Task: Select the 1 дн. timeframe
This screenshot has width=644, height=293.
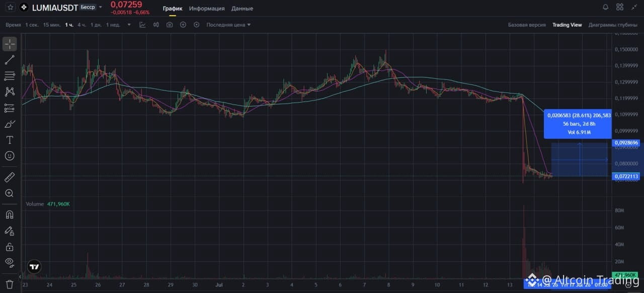Action: (x=96, y=25)
